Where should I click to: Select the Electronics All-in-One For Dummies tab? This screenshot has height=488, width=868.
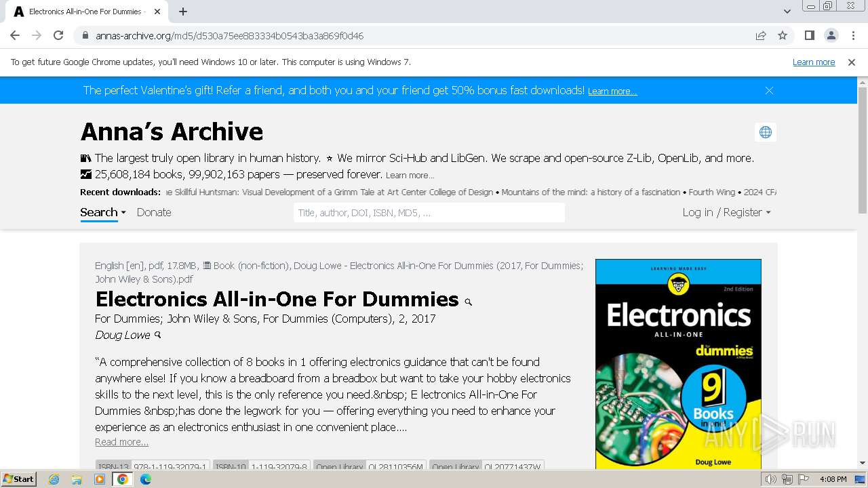pyautogui.click(x=87, y=12)
